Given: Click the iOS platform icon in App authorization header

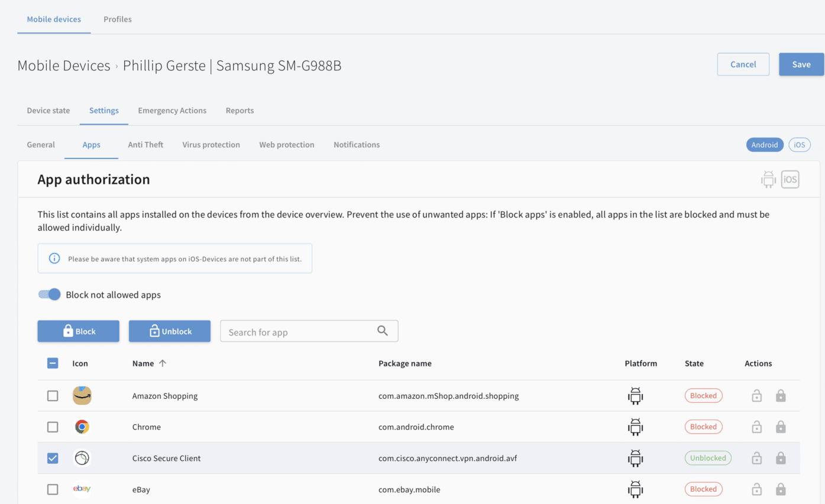Looking at the screenshot, I should tap(790, 179).
